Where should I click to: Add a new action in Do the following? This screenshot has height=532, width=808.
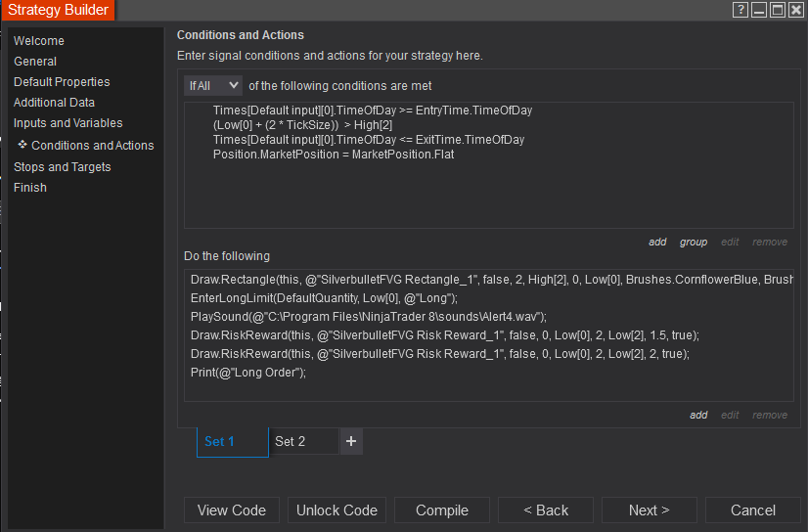pyautogui.click(x=698, y=415)
